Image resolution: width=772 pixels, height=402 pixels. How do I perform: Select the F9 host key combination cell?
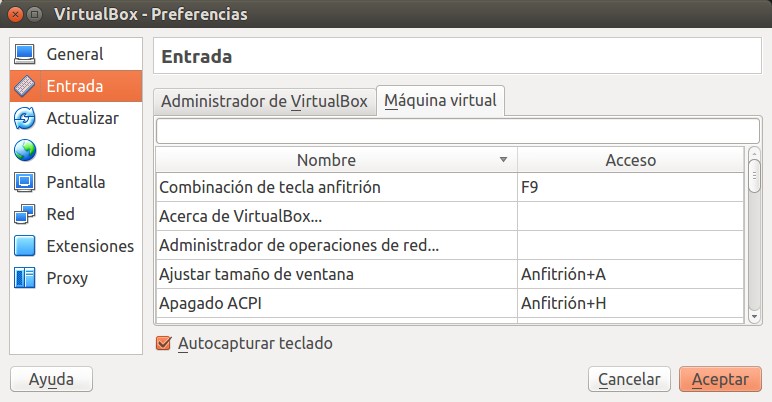[x=630, y=187]
